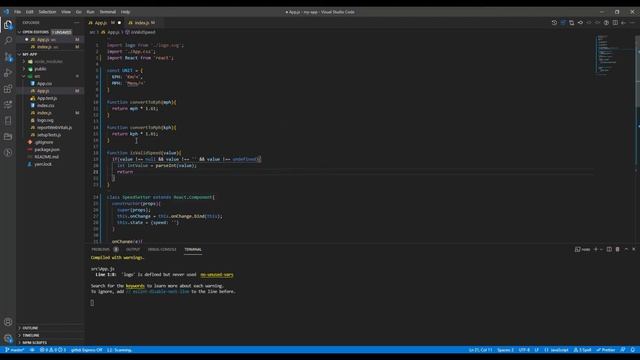The width and height of the screenshot is (640, 360).
Task: Click the feedback icon in the status bar
Action: (623, 350)
